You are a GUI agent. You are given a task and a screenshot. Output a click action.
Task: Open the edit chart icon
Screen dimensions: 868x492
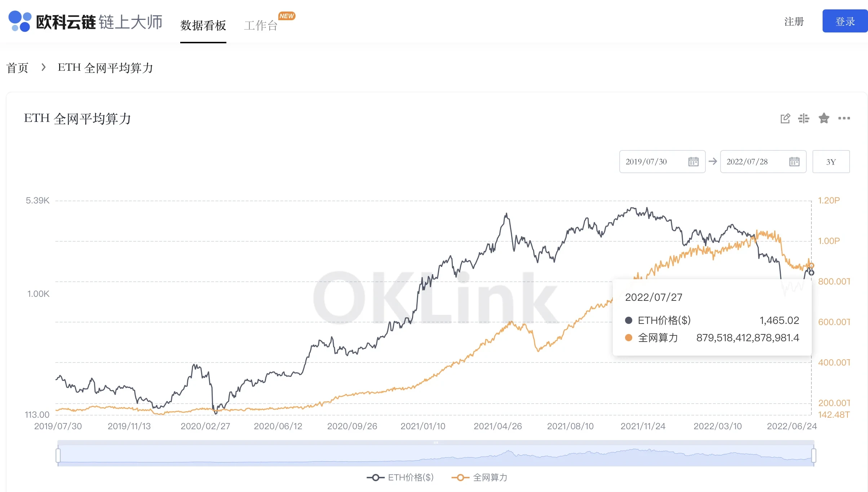coord(785,118)
